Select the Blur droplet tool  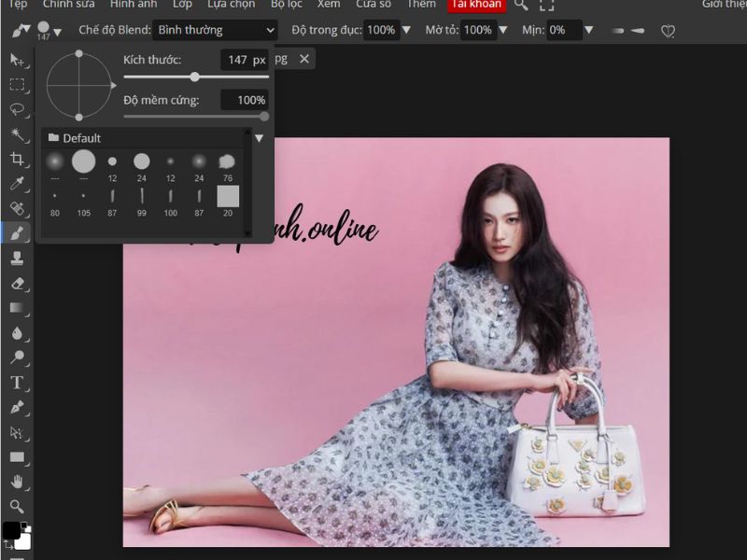tap(17, 333)
